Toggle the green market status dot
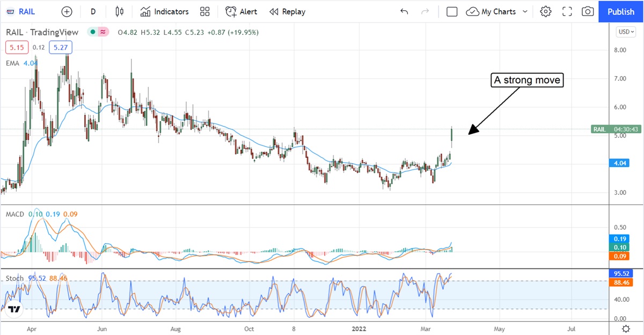Image resolution: width=644 pixels, height=335 pixels. point(93,32)
